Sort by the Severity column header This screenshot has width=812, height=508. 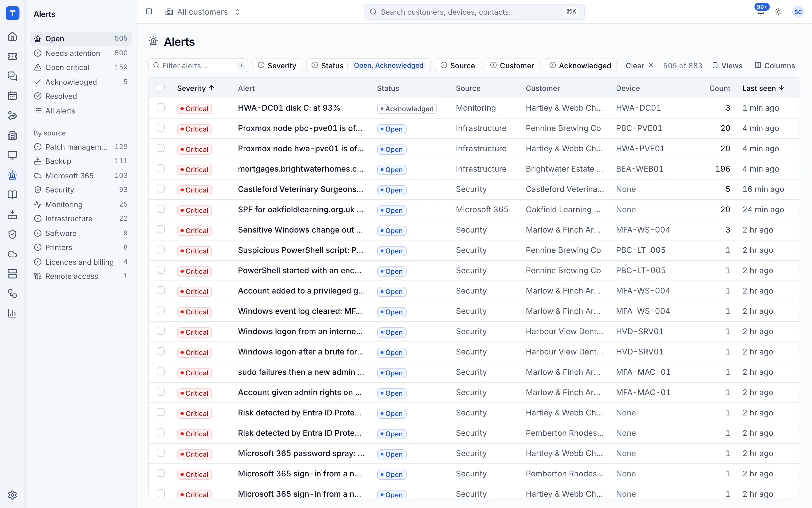point(196,88)
